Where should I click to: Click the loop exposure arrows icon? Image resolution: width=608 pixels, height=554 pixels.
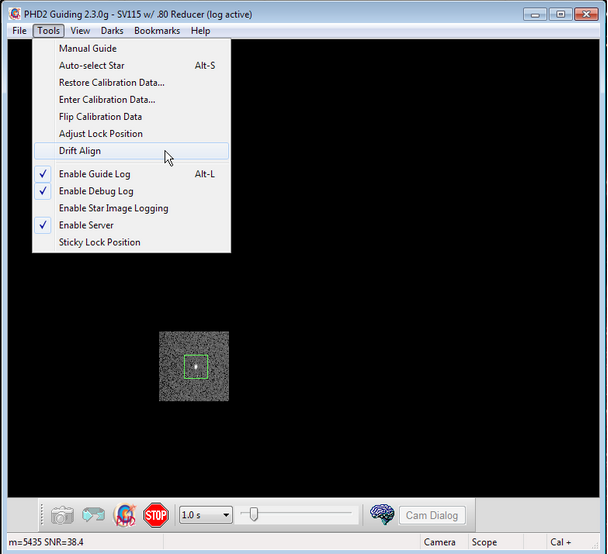(93, 515)
